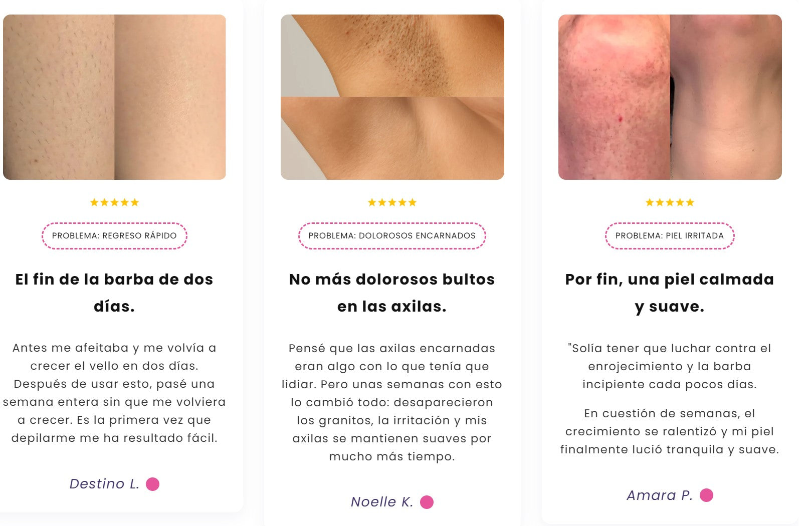Click the star rating above Piel Irritada
The width and height of the screenshot is (812, 526).
click(x=670, y=202)
